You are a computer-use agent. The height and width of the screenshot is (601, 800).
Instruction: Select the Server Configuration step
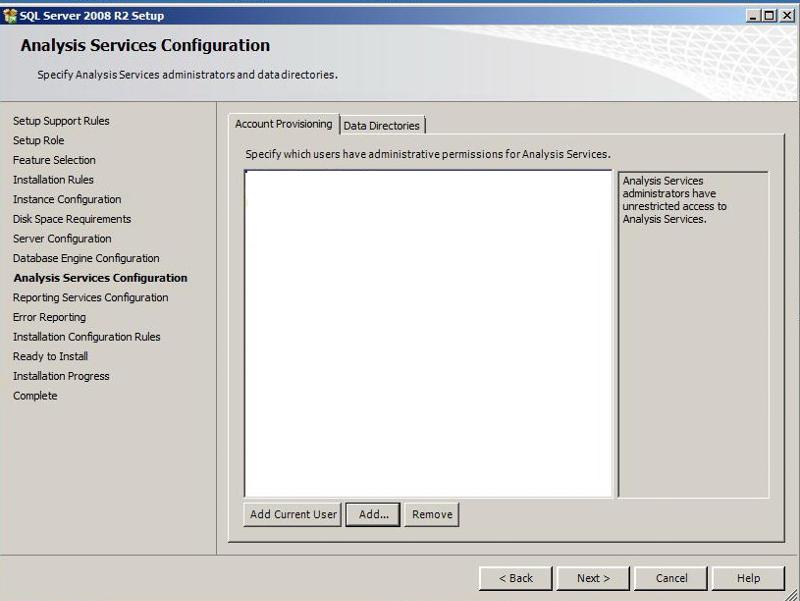(62, 239)
